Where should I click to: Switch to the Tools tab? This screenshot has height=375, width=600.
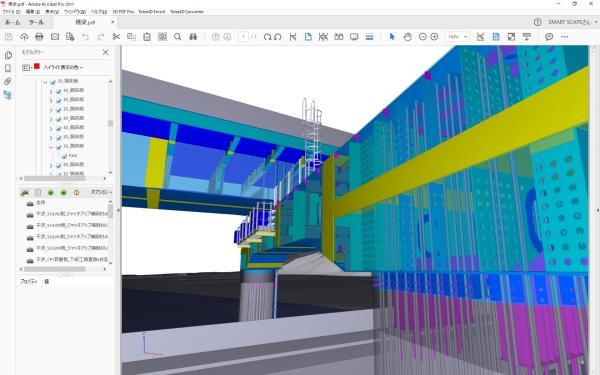pyautogui.click(x=36, y=23)
